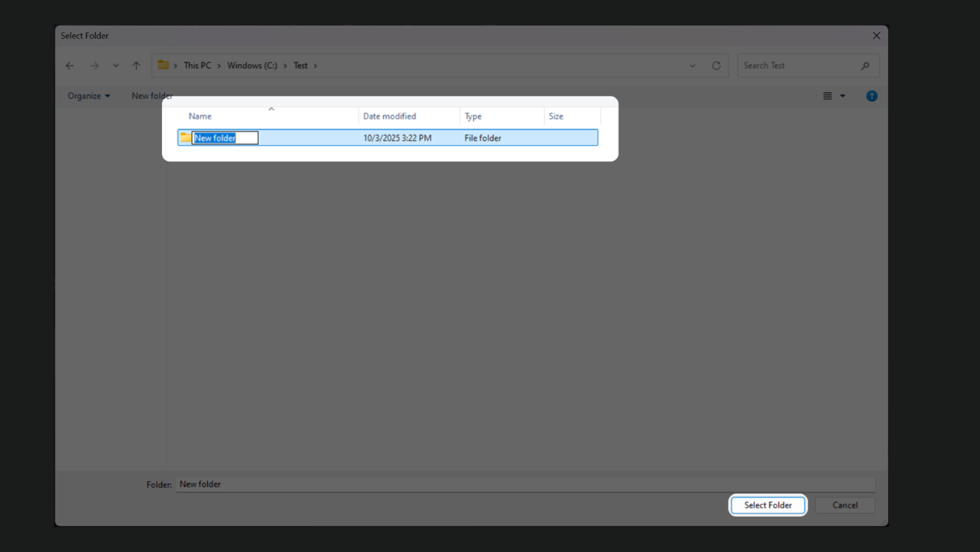Open the Recent locations dropdown arrow
Viewport: 980px width, 552px height.
coord(116,65)
